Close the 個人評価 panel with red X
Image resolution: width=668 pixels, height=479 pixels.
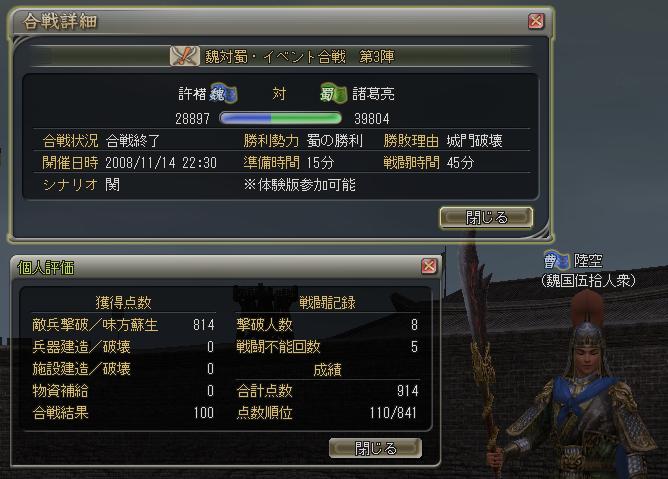click(x=429, y=266)
